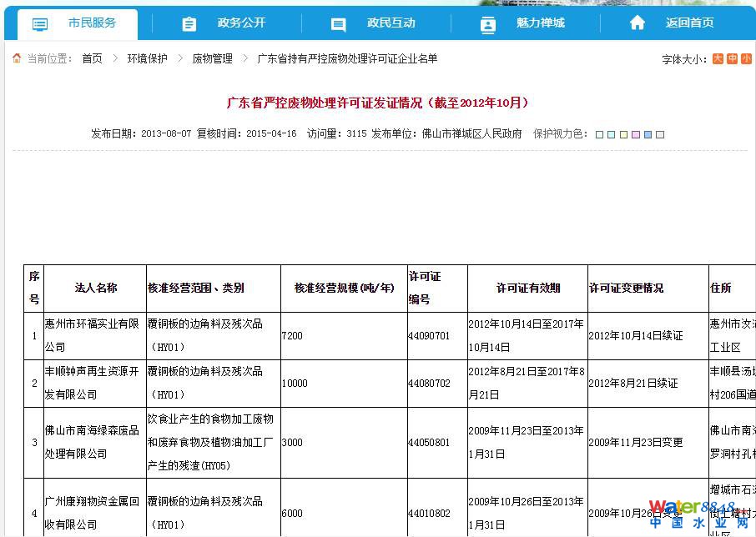The width and height of the screenshot is (756, 537).
Task: Set font size to medium (中)
Action: click(x=732, y=59)
